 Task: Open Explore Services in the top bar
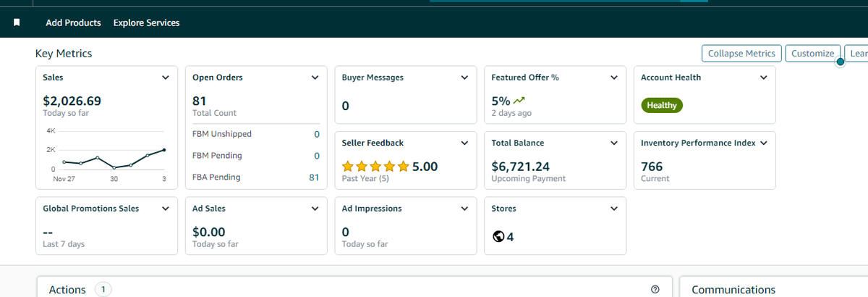[146, 22]
